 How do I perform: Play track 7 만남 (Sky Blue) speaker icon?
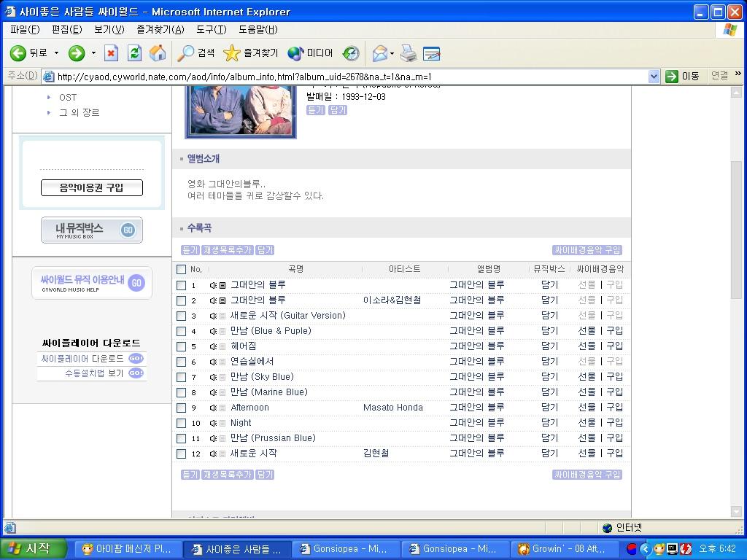point(213,377)
